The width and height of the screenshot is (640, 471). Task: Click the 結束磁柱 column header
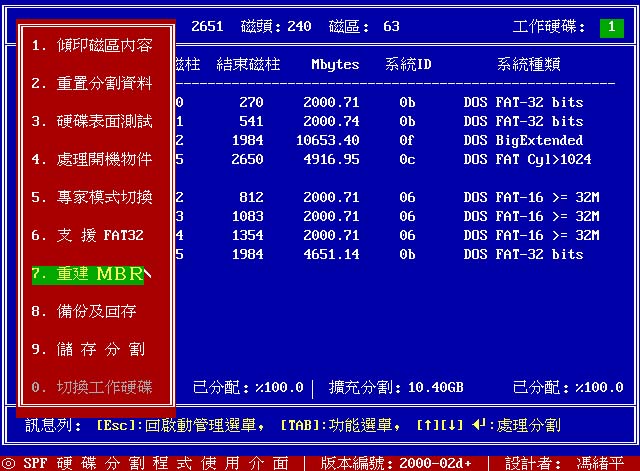tap(248, 64)
